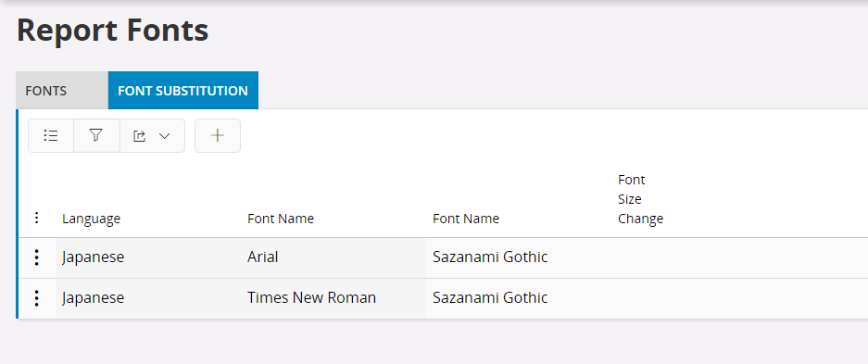
Task: Sort by the Language column header
Action: pos(92,219)
